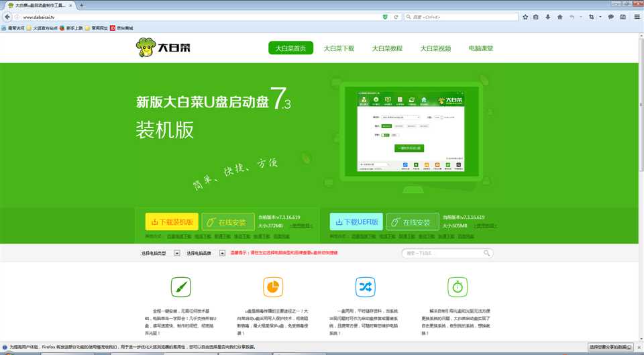Open the 选择电脑类型 dropdown arrow
644x355 pixels.
coord(177,253)
